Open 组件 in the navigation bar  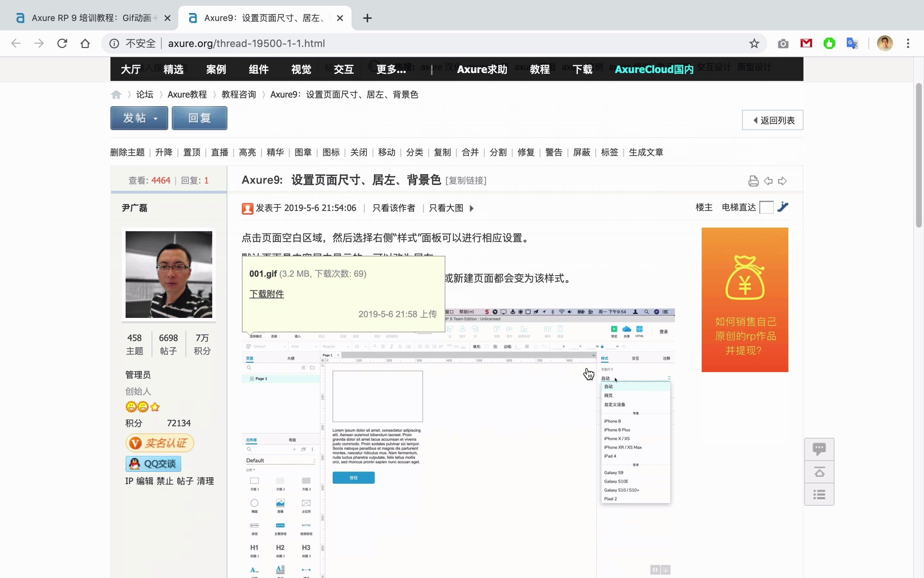click(x=259, y=69)
